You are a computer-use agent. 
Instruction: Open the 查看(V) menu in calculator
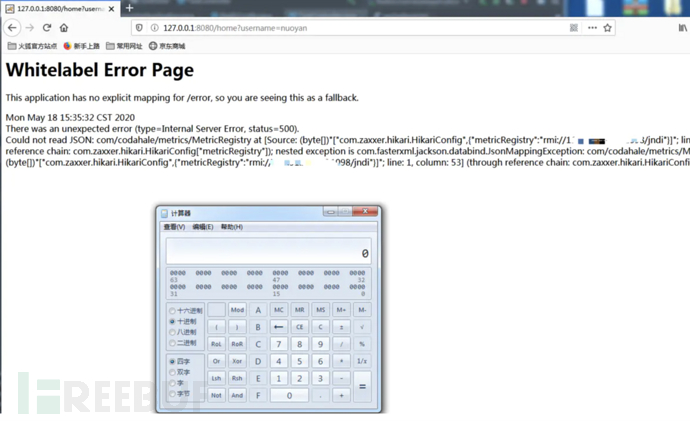pyautogui.click(x=175, y=227)
